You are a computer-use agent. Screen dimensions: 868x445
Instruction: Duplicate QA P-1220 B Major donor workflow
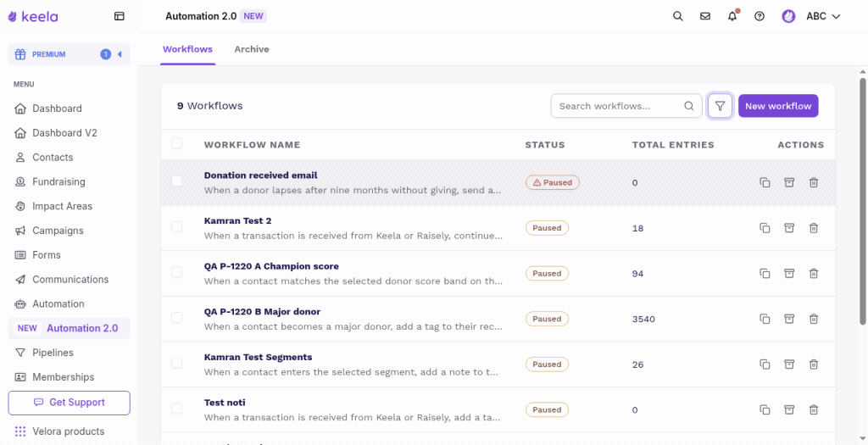click(x=765, y=319)
